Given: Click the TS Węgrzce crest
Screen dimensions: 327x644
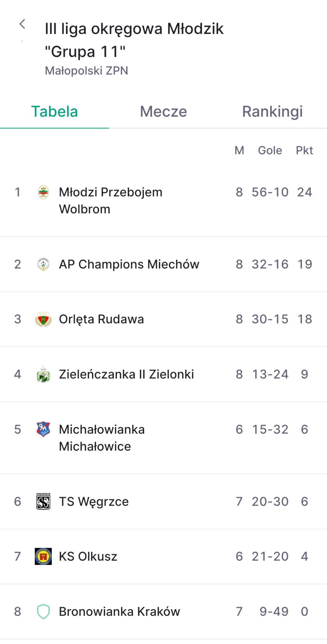Looking at the screenshot, I should click(x=43, y=501).
